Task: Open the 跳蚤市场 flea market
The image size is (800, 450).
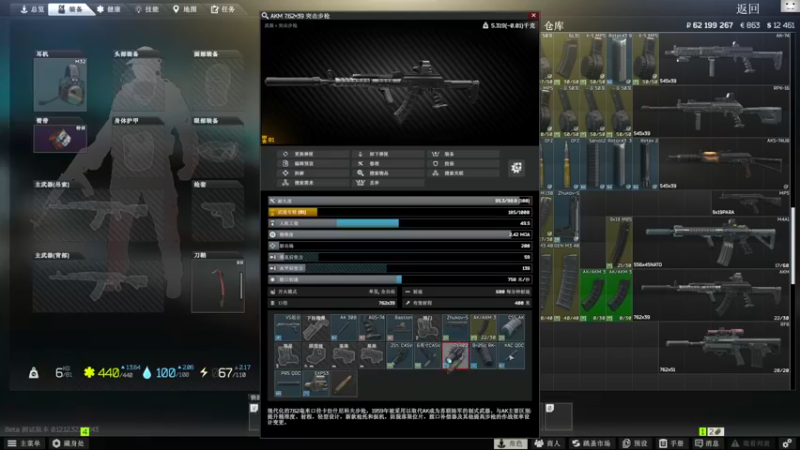Action: coord(592,443)
